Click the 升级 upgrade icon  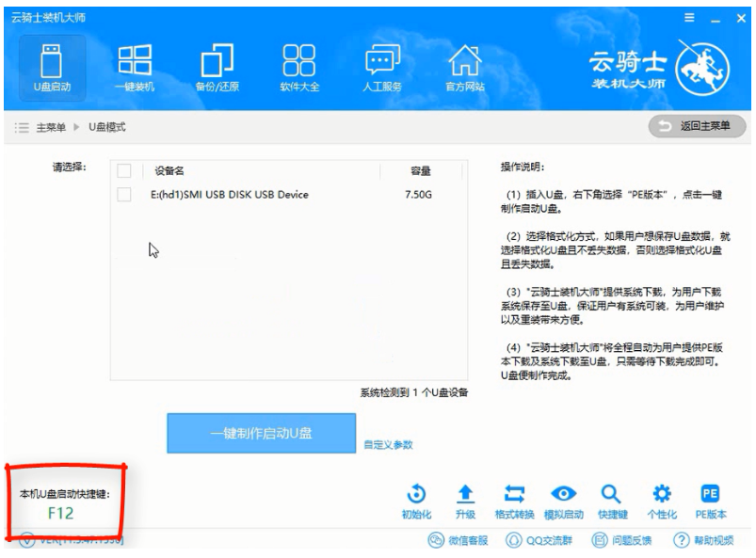[465, 501]
